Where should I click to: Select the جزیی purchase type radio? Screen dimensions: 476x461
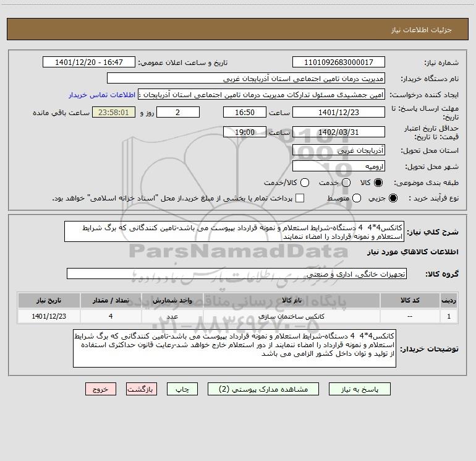pyautogui.click(x=393, y=198)
